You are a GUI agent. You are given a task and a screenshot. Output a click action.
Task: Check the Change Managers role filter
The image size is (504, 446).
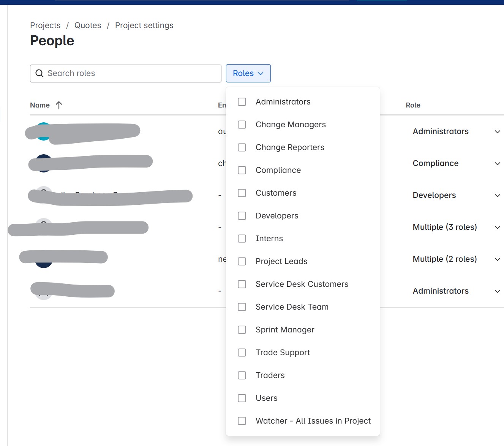click(x=242, y=125)
